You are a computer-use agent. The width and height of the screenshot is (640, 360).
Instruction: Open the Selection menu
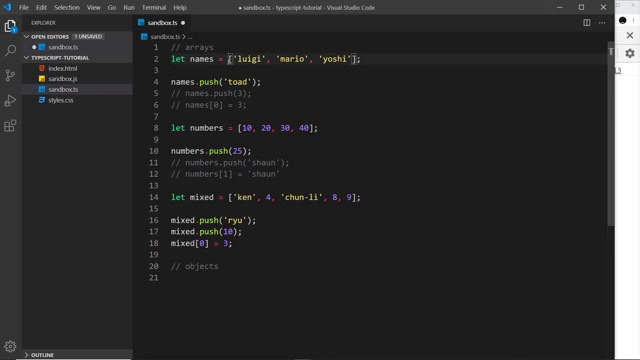[x=67, y=7]
